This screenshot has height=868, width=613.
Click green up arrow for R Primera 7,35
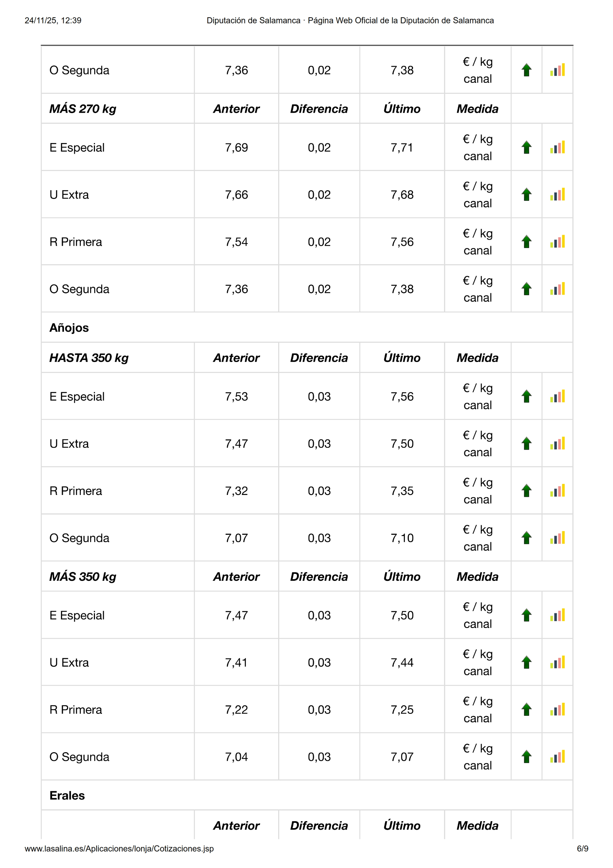click(526, 490)
